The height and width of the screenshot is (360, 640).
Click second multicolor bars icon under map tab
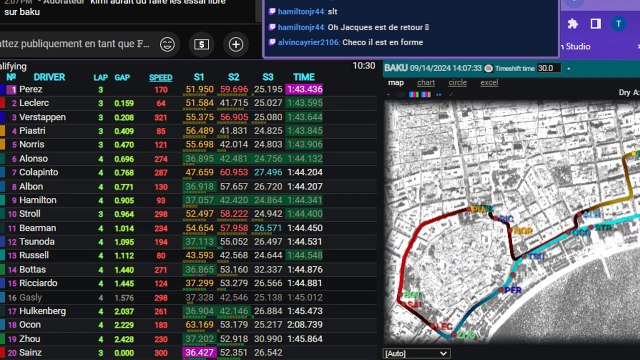(x=426, y=94)
